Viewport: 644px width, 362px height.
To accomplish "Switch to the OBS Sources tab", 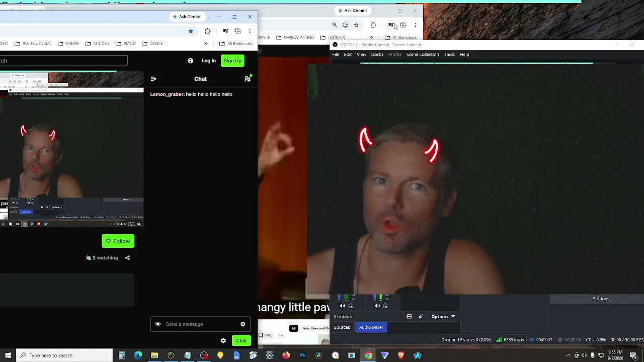I will (342, 327).
